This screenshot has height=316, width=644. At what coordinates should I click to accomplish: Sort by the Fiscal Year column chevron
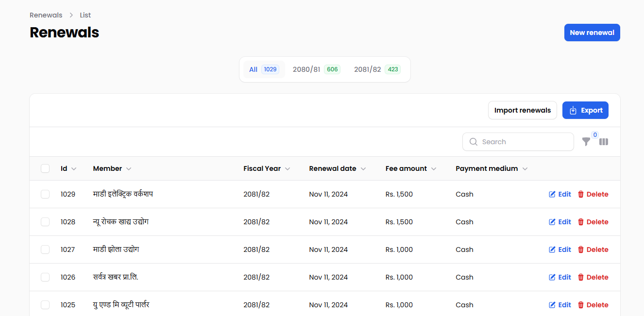click(288, 169)
